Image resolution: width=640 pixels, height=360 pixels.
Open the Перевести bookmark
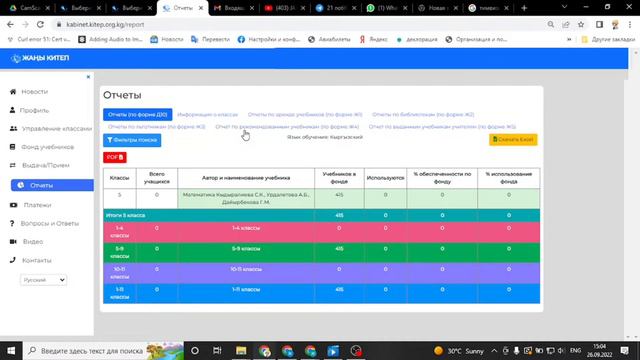pos(210,39)
